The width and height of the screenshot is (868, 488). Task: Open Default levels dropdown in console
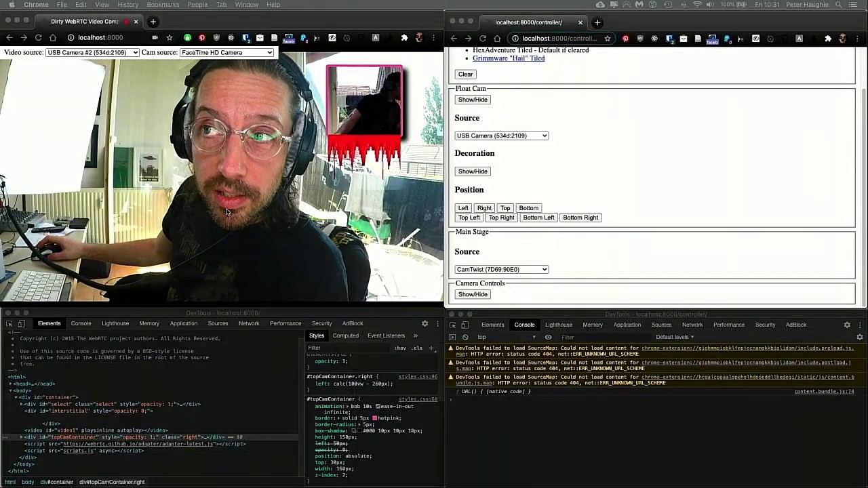coord(674,337)
